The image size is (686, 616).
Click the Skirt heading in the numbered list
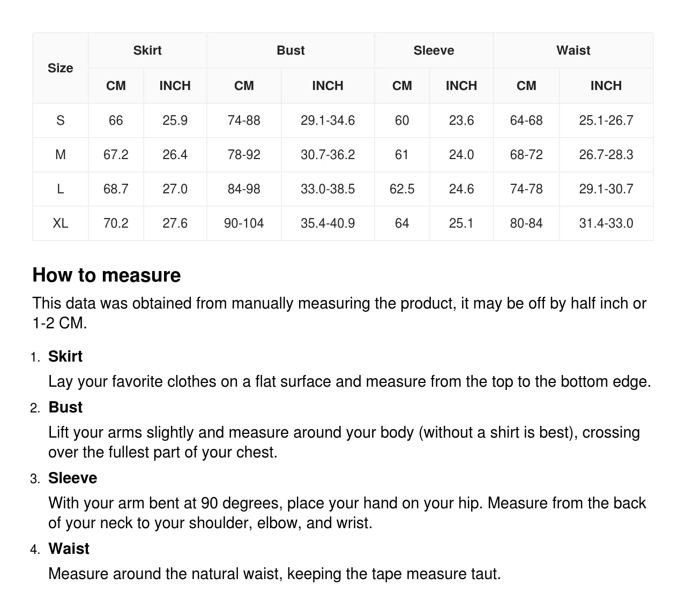click(x=65, y=357)
